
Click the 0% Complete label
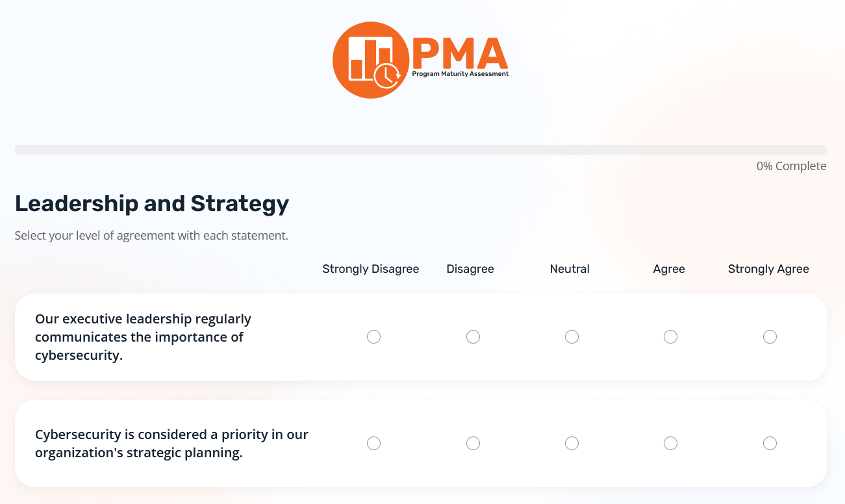[791, 166]
